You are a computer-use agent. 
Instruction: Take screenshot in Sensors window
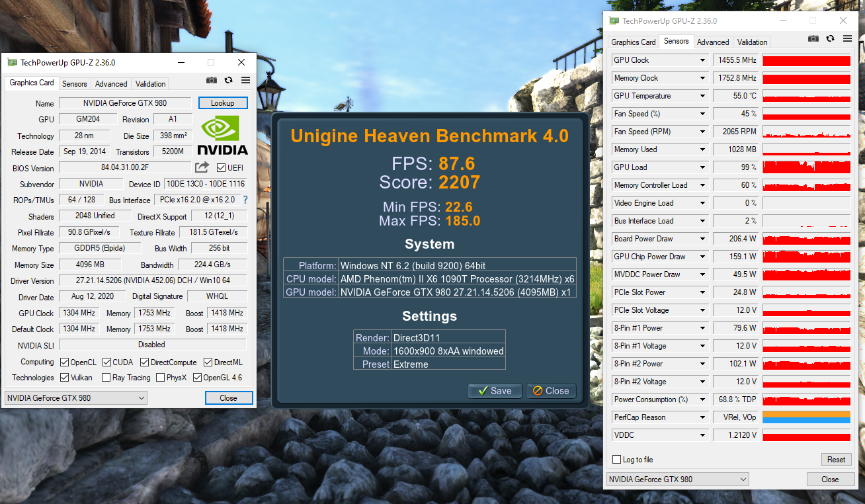tap(813, 38)
